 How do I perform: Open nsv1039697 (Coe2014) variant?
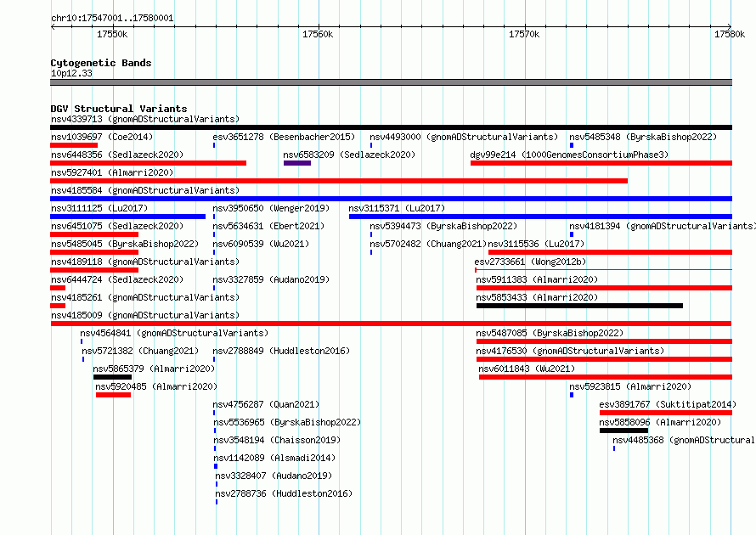pos(102,137)
